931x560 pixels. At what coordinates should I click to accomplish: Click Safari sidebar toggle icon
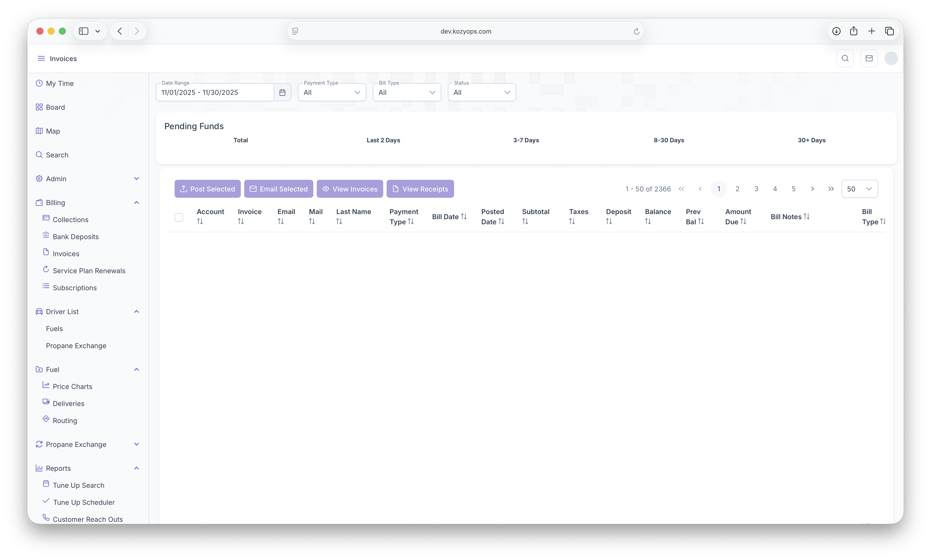(84, 31)
